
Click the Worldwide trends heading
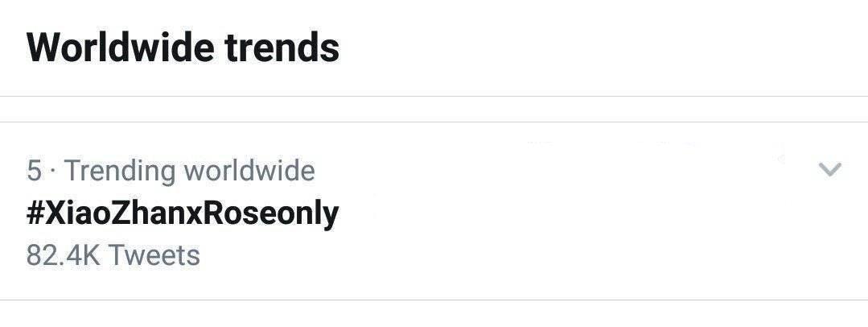tap(183, 48)
